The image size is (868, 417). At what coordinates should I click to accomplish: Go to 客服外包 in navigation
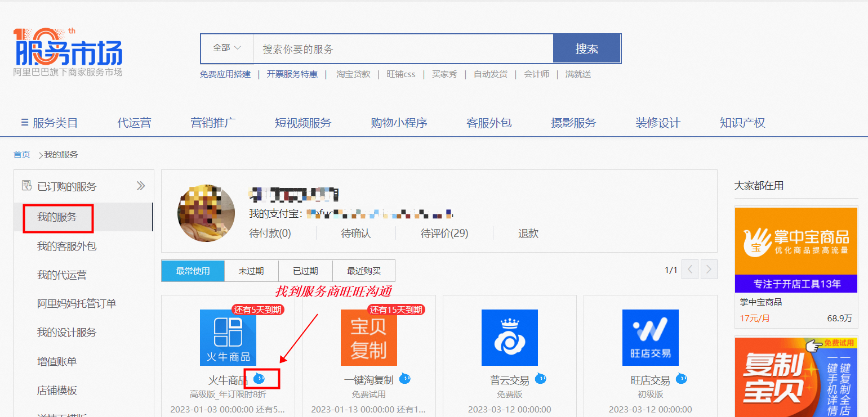coord(489,123)
